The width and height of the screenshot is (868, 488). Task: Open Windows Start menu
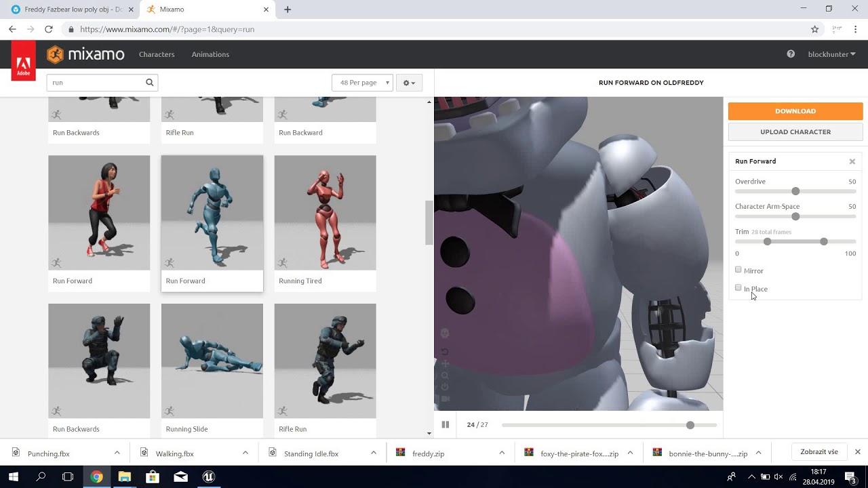pos(13,476)
